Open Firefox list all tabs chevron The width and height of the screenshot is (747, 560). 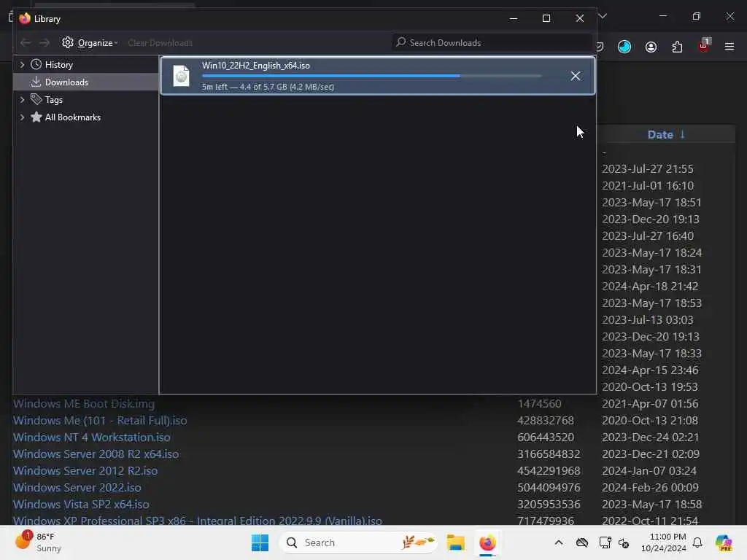pos(603,16)
